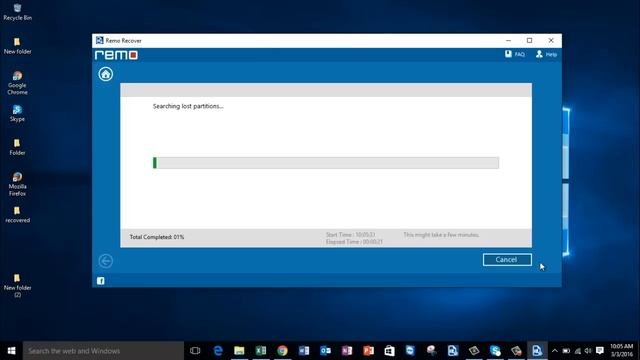Select the Google Chrome desktop shortcut

point(17,83)
